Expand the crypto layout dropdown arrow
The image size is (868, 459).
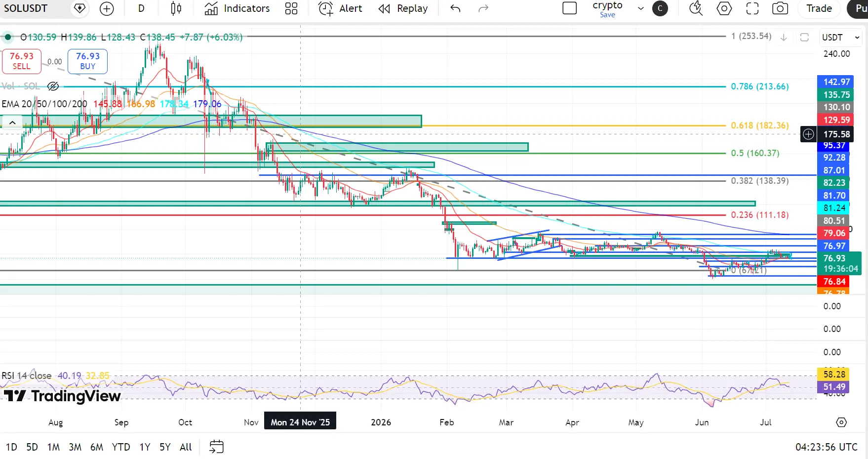pyautogui.click(x=641, y=8)
